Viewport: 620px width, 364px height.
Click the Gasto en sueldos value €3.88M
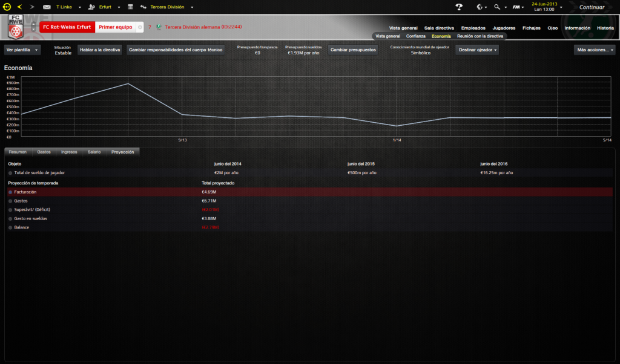coord(209,219)
